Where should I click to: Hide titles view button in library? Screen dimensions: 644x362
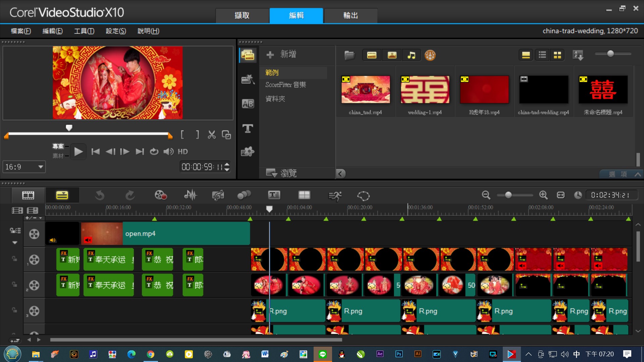click(x=526, y=55)
